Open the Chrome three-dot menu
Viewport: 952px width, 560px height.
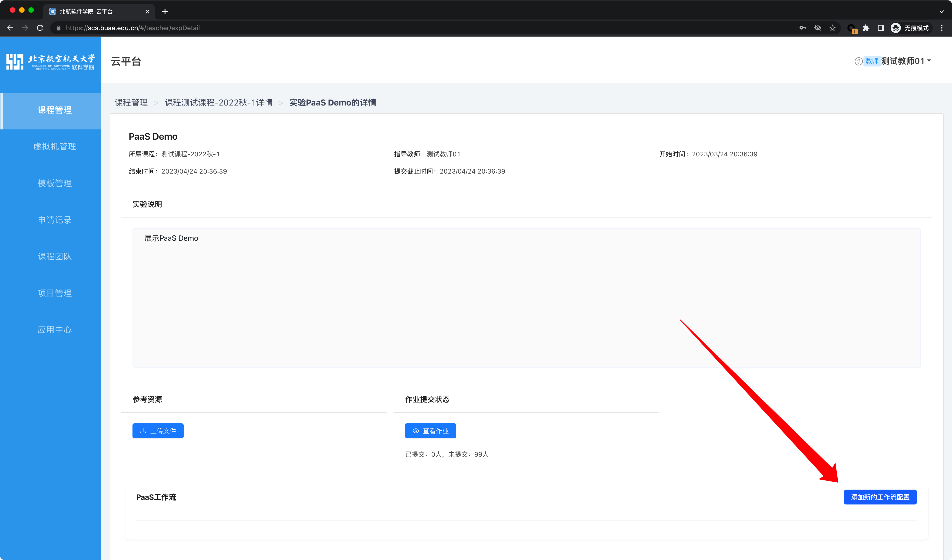pyautogui.click(x=942, y=28)
